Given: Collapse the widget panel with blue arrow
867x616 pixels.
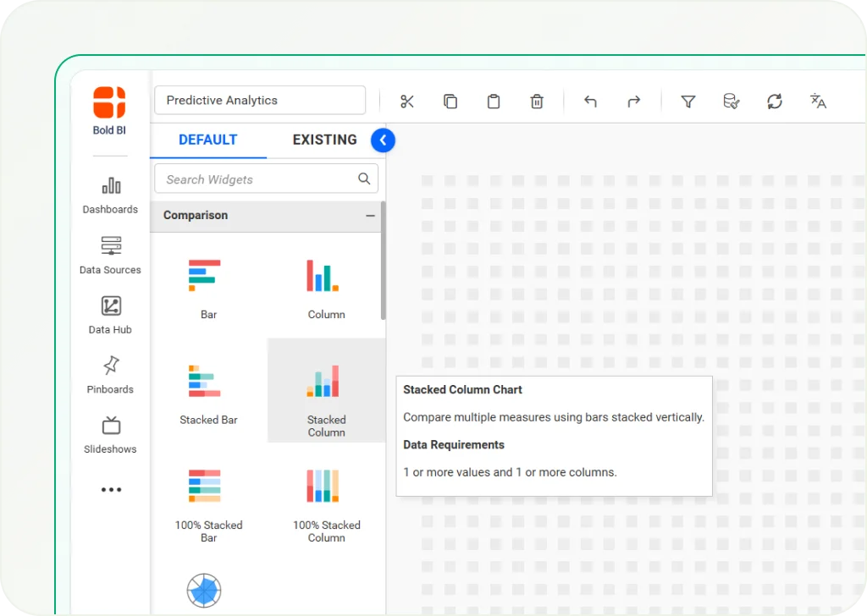Looking at the screenshot, I should (383, 140).
